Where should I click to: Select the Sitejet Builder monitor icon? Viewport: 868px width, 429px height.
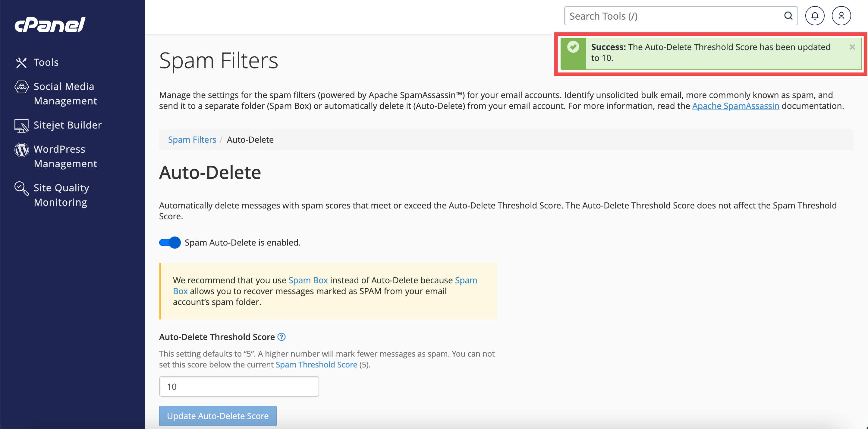tap(21, 126)
